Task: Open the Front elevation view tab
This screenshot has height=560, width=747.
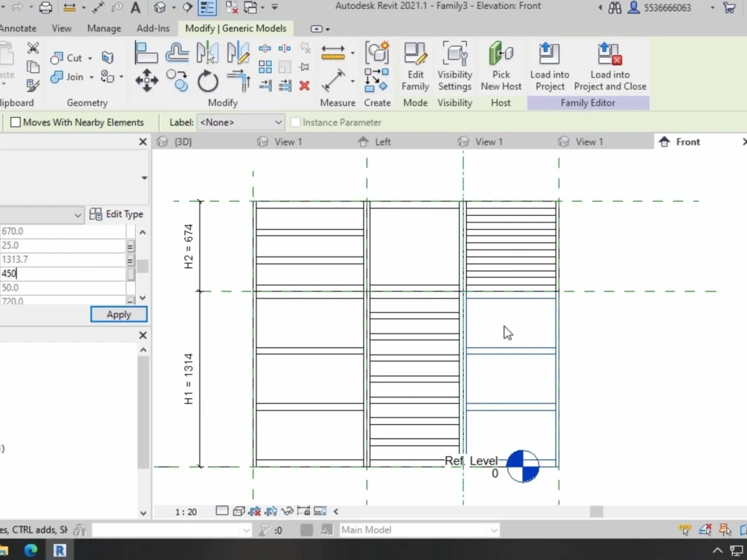Action: (x=686, y=141)
